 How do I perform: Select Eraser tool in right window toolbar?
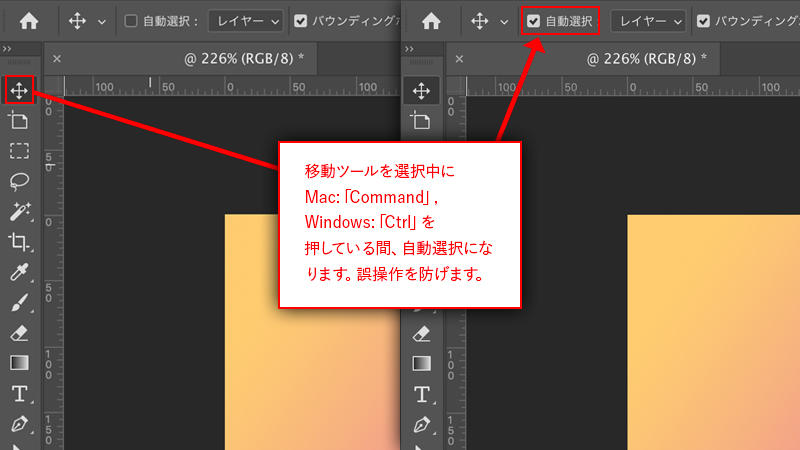(x=421, y=334)
